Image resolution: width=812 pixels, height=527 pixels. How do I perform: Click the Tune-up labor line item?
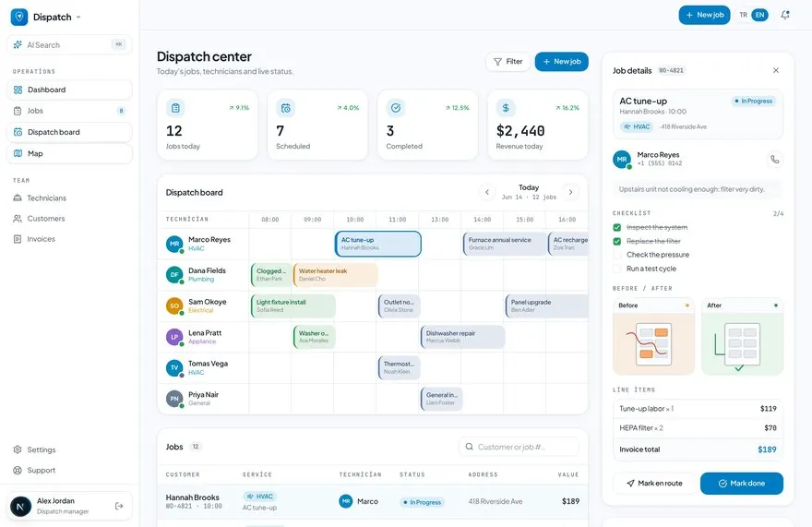(698, 409)
